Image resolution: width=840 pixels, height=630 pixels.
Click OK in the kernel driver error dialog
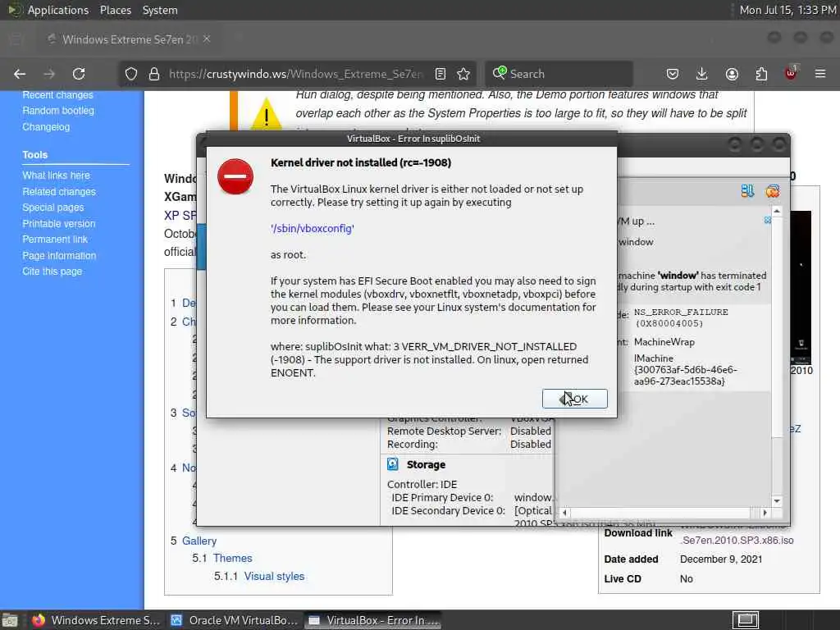pos(575,399)
